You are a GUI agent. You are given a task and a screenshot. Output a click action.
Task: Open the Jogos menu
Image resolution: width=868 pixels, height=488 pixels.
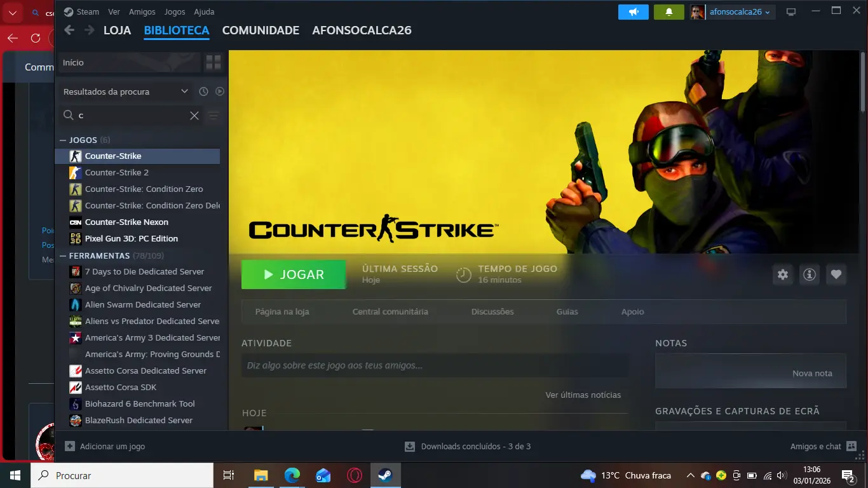click(175, 12)
